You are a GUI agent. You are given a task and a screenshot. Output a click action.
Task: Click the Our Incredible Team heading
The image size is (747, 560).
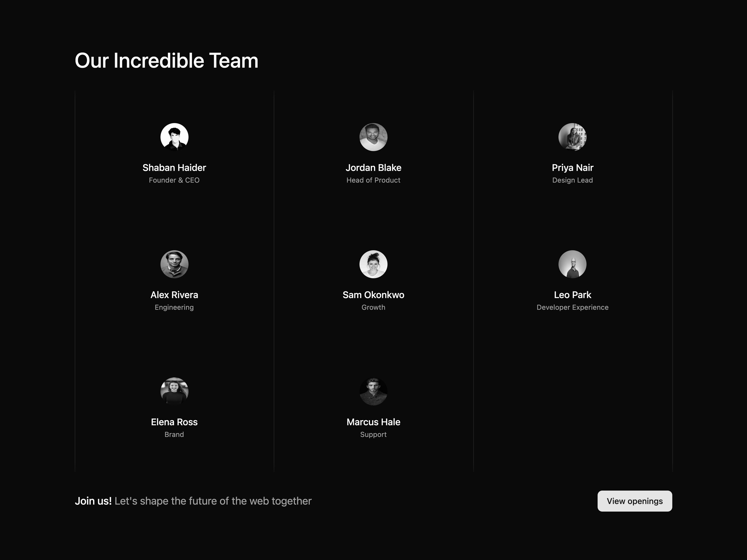tap(167, 61)
